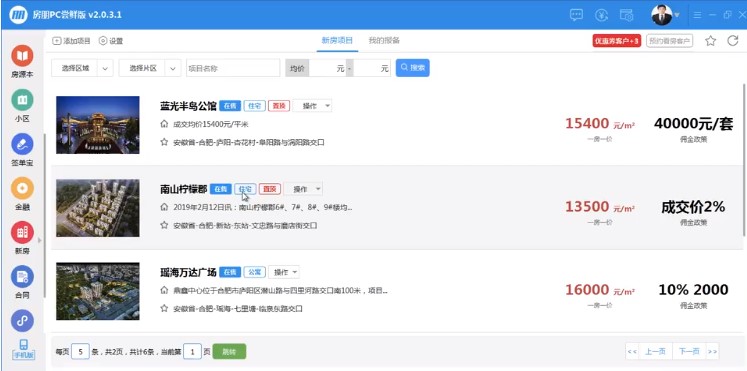This screenshot has height=371, width=747.
Task: Go to 下一页 in pagination
Action: [689, 351]
